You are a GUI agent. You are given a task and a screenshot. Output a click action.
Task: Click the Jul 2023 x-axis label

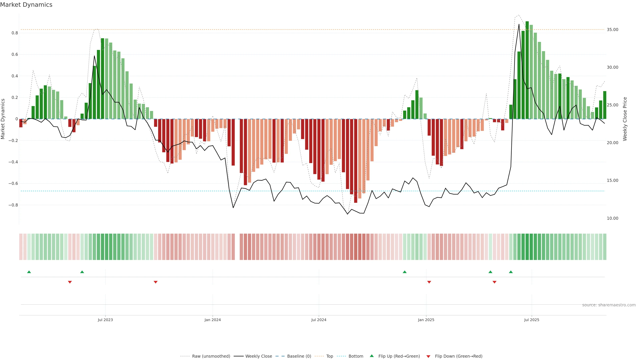[x=105, y=320]
